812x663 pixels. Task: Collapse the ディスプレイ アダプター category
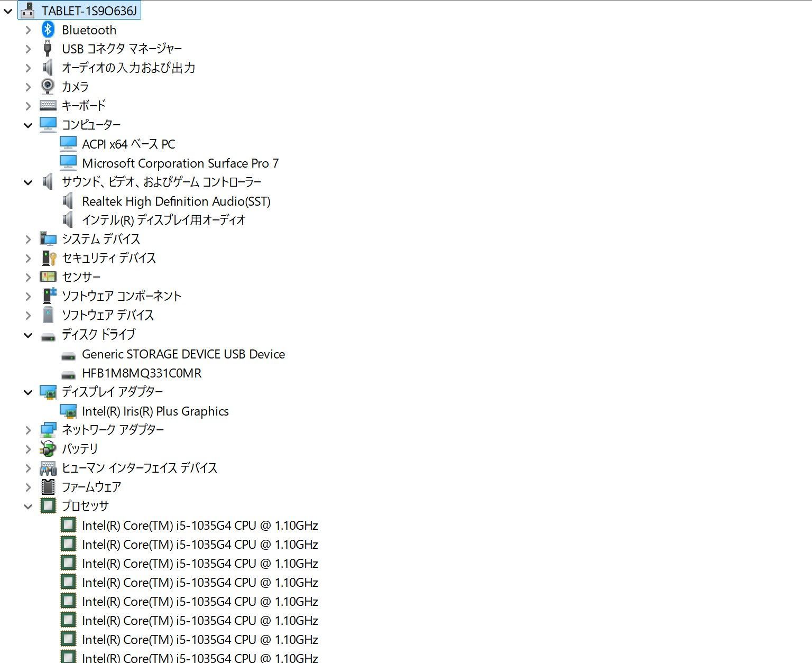point(28,392)
